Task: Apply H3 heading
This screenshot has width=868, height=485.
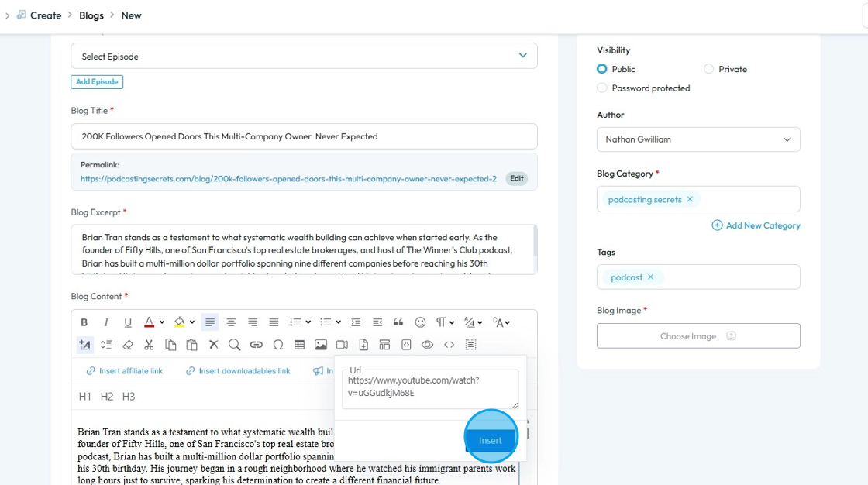Action: click(129, 397)
